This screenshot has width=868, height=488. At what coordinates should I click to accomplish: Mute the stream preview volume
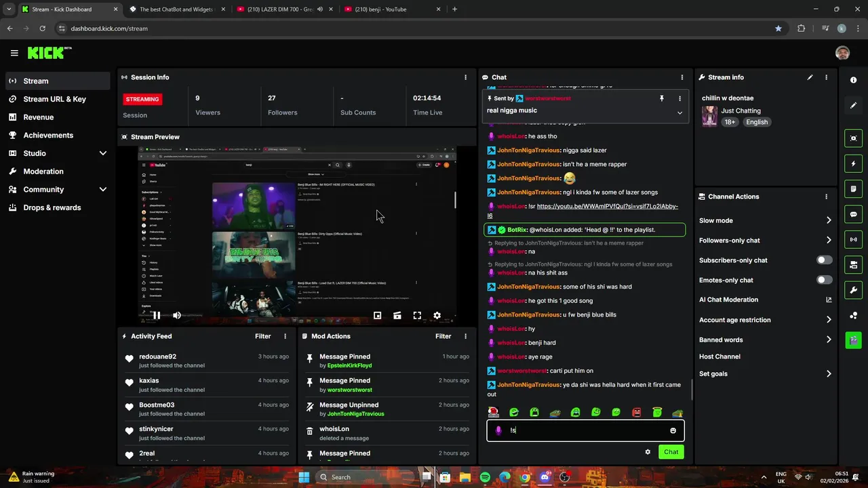tap(177, 315)
